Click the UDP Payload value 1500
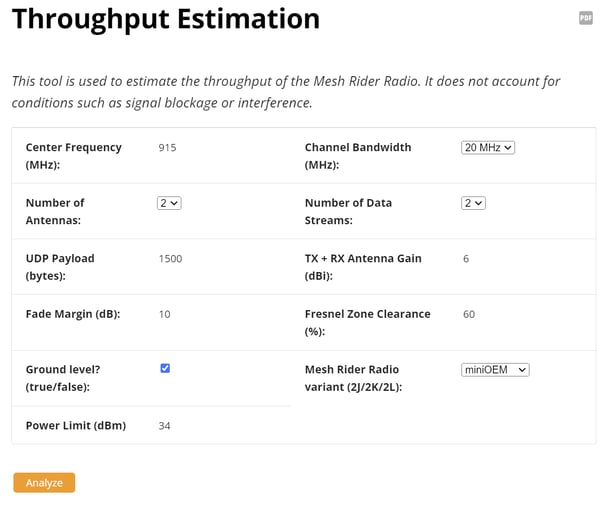 click(170, 258)
